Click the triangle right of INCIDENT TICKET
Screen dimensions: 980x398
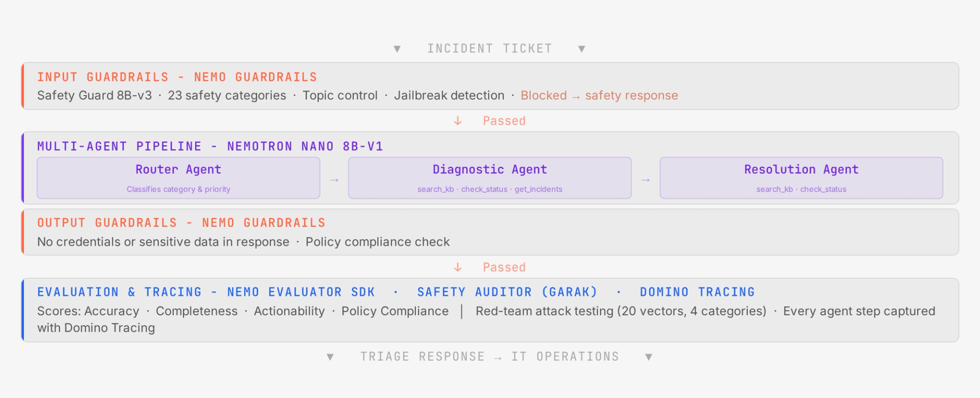(x=581, y=49)
